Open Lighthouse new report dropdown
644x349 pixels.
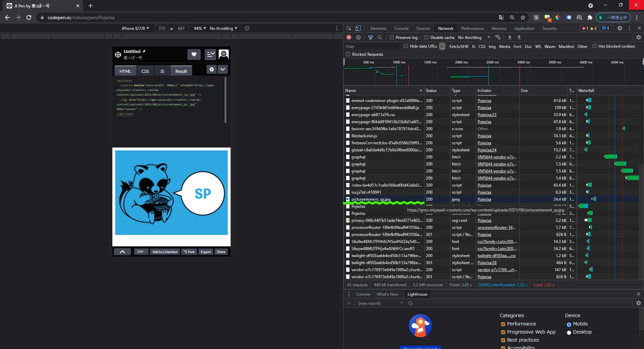pyautogui.click(x=381, y=303)
